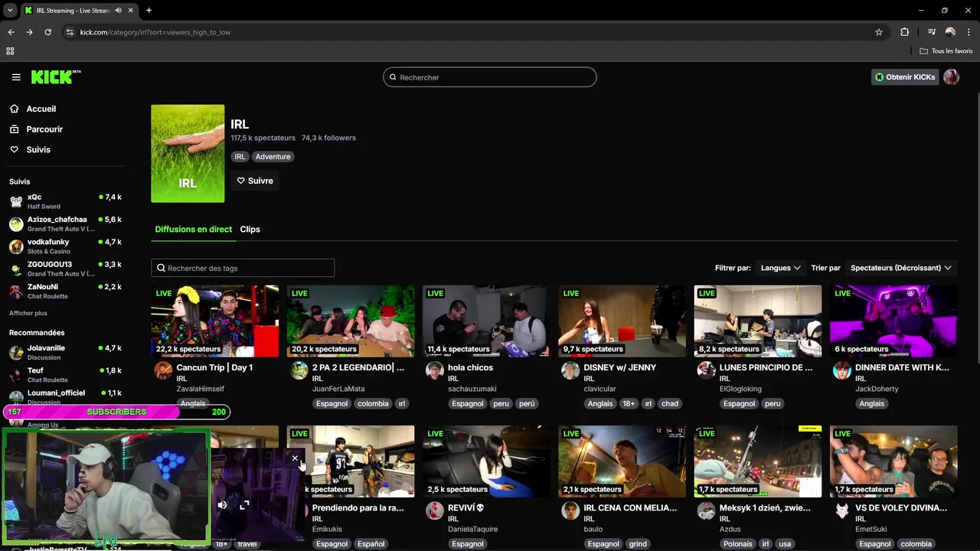980x551 pixels.
Task: Close the mini player with X
Action: click(x=295, y=458)
